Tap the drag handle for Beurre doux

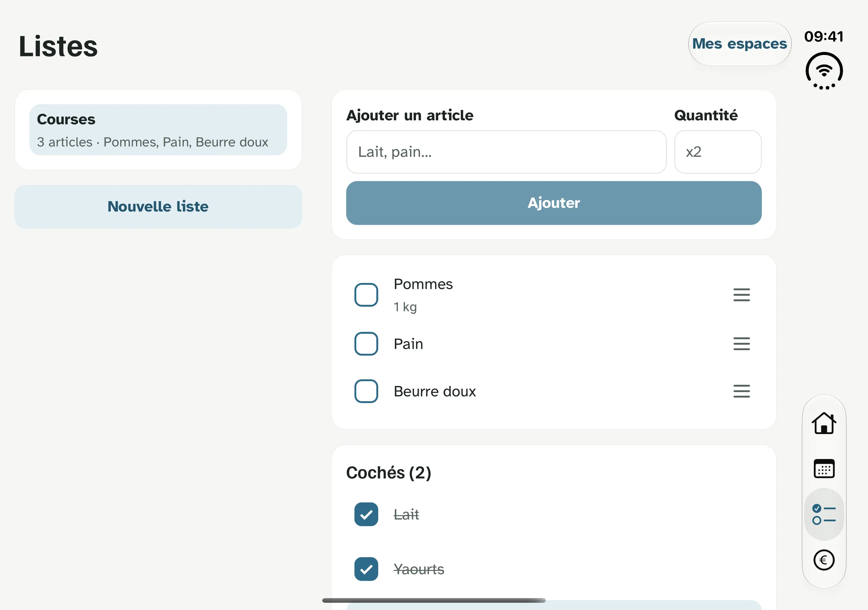(x=741, y=391)
